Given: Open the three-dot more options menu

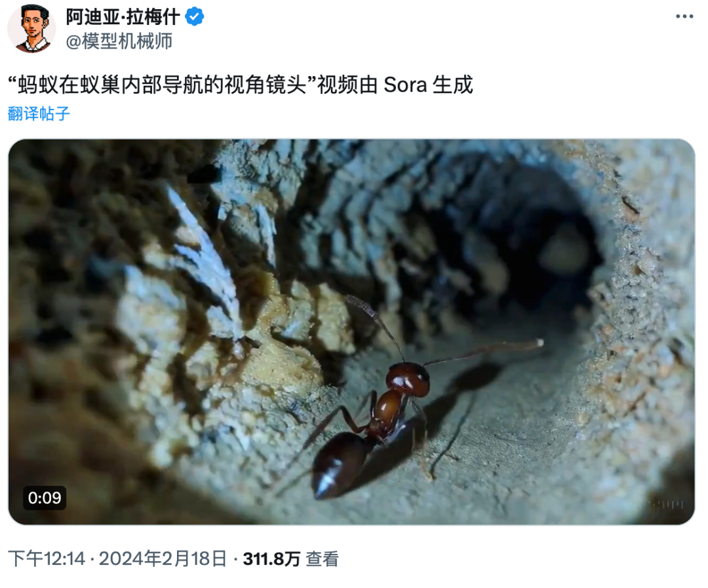Looking at the screenshot, I should pyautogui.click(x=684, y=16).
